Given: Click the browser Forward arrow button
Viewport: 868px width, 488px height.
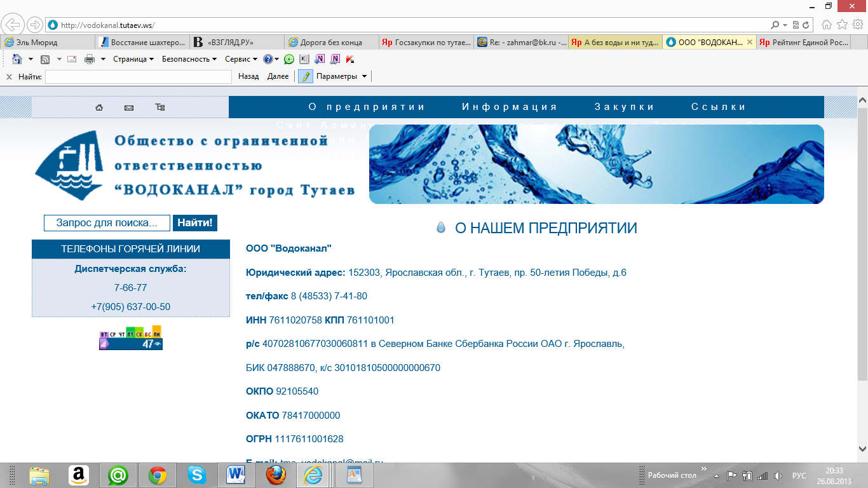Looking at the screenshot, I should [35, 25].
